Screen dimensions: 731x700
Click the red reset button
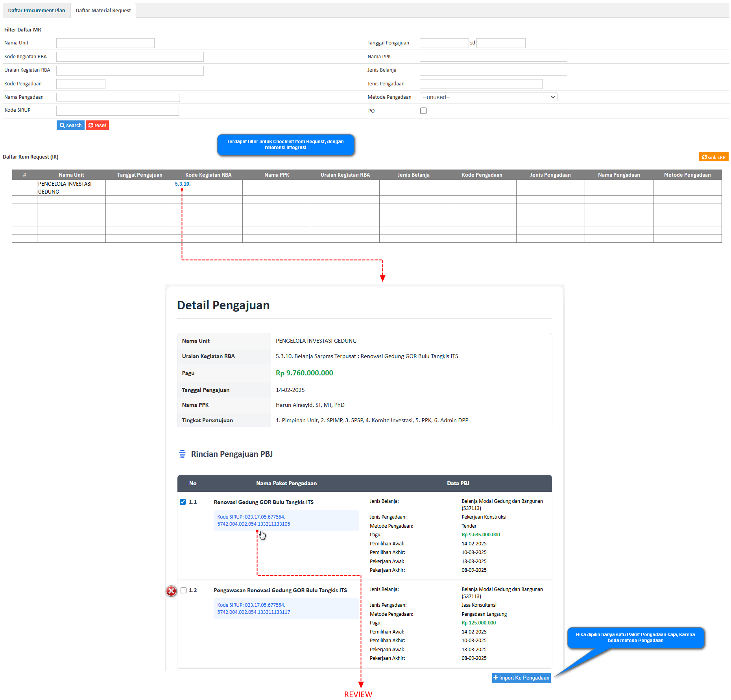(x=97, y=126)
